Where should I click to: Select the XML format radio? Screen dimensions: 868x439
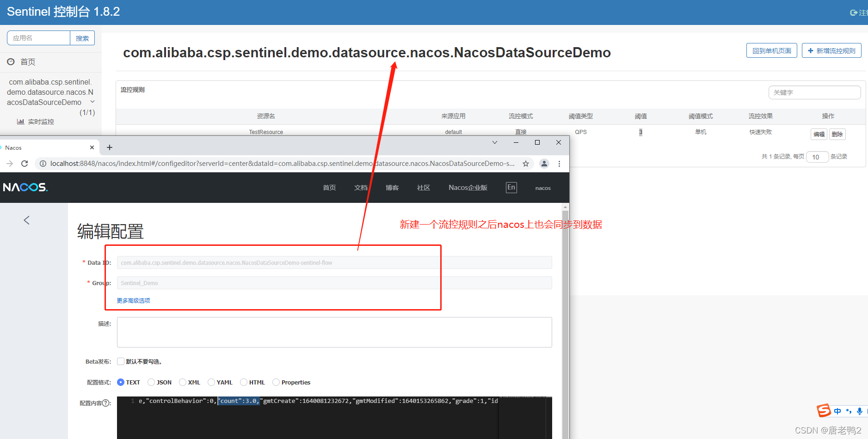click(x=183, y=382)
